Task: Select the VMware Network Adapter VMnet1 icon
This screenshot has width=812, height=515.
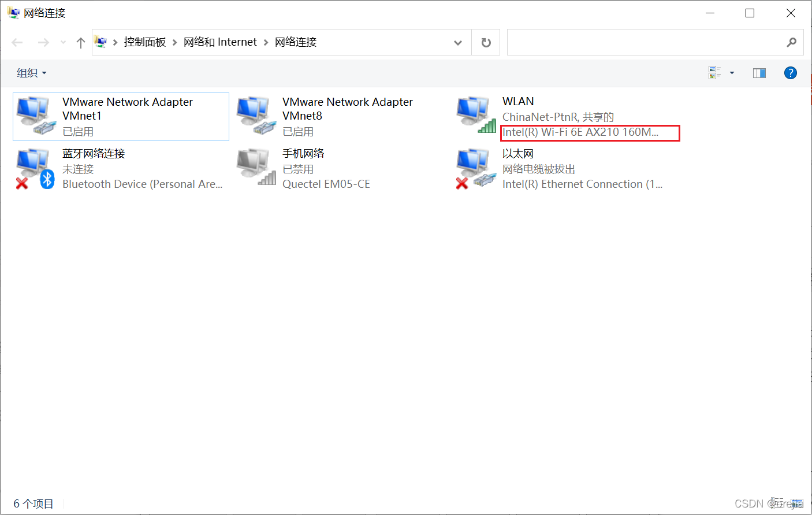Action: 36,115
